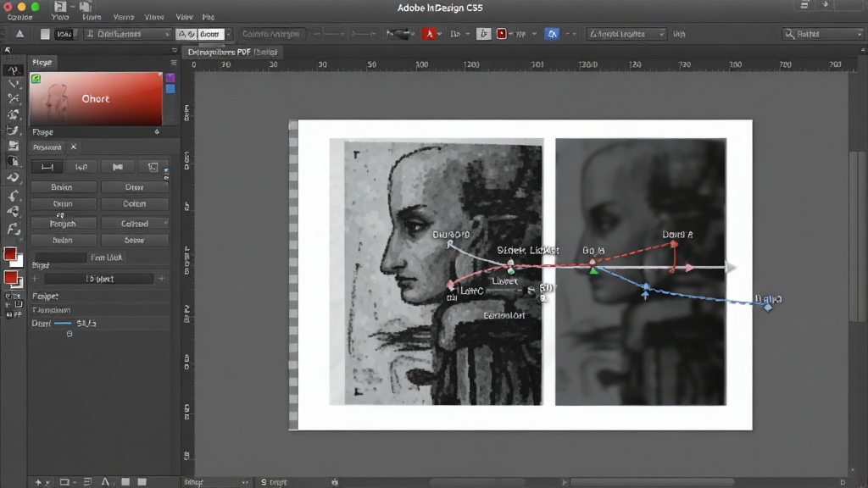868x488 pixels.
Task: Click the magnifier icon in the search field
Action: (789, 34)
